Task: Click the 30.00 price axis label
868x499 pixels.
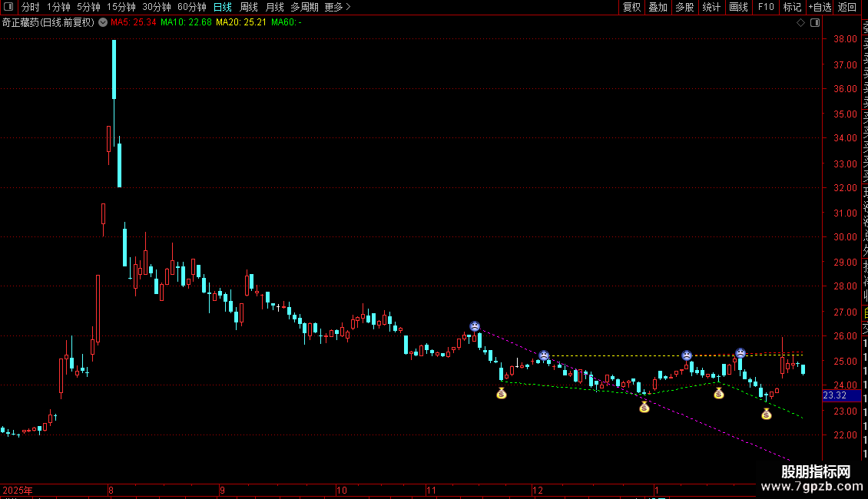Action: [845, 236]
